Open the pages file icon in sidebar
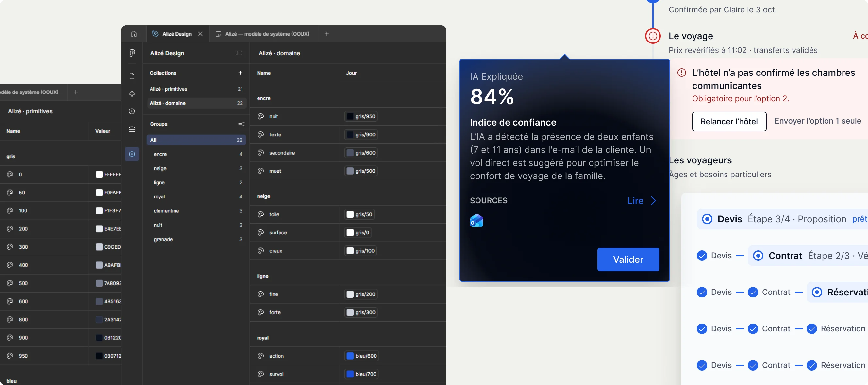This screenshot has width=868, height=385. [x=132, y=76]
